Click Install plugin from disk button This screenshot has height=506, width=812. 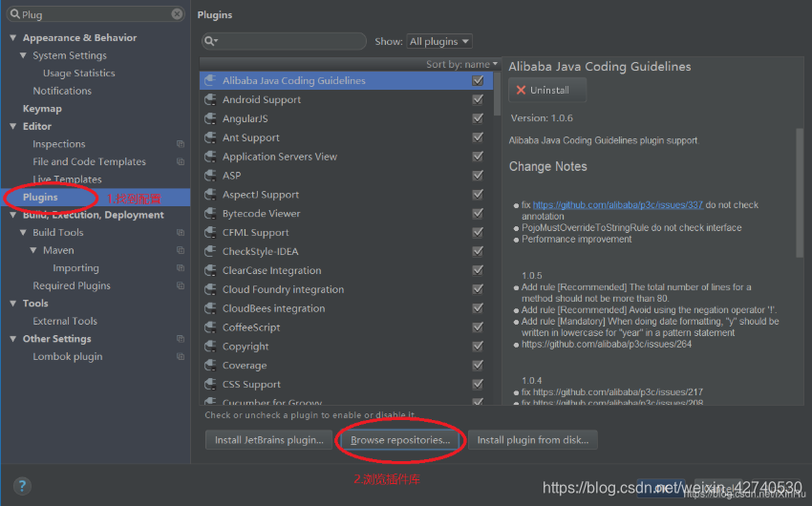pyautogui.click(x=532, y=440)
